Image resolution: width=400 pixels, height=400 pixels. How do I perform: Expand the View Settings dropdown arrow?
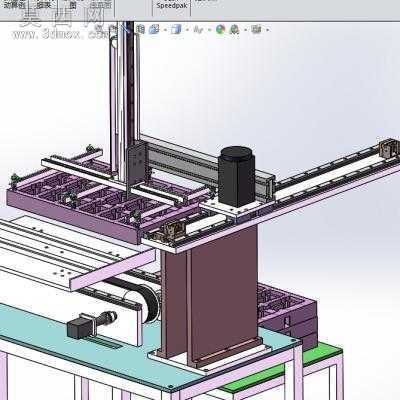click(267, 30)
